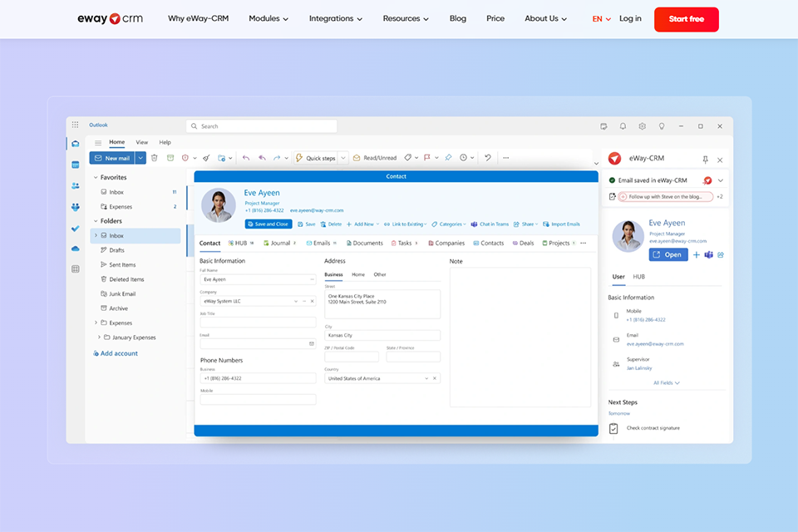Click the Outlook app launcher grid icon
798x532 pixels.
(x=76, y=125)
